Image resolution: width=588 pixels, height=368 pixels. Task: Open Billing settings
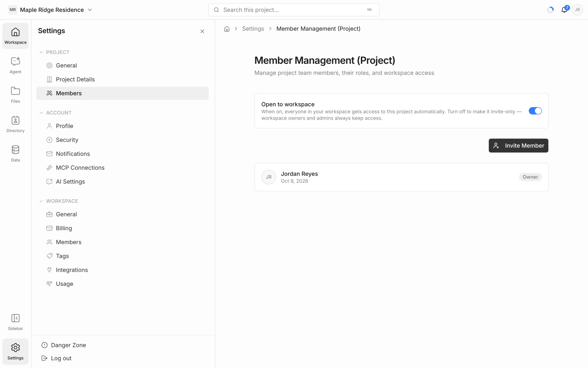122,228
